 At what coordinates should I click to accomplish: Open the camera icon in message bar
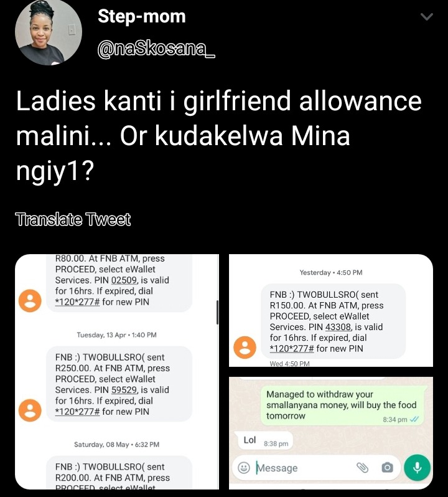click(x=387, y=467)
